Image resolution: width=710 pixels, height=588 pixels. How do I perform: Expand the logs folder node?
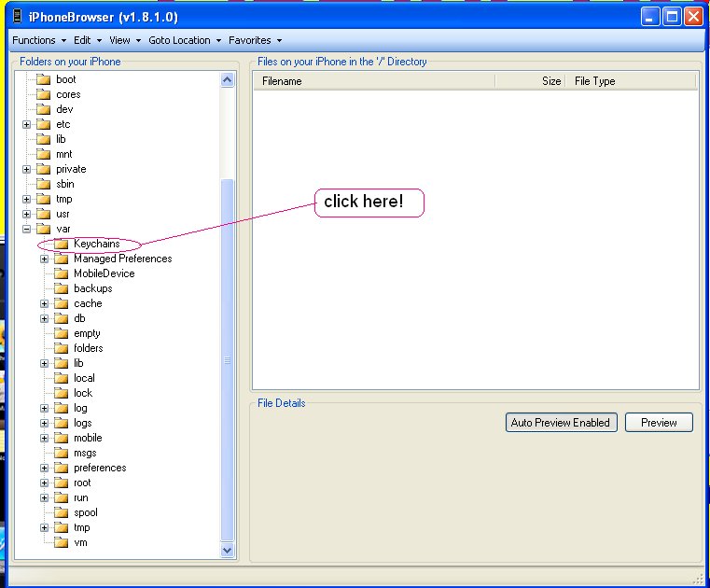click(x=45, y=424)
